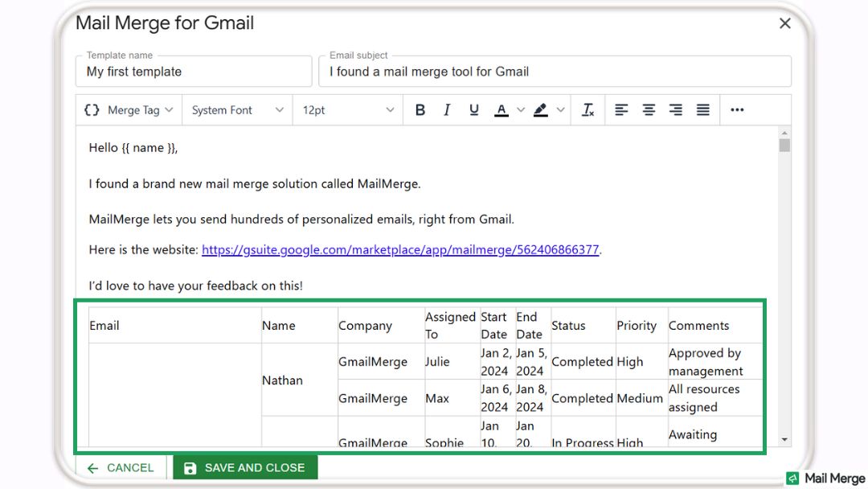Click the Priority column header
Viewport: 868px width, 489px height.
(x=641, y=326)
